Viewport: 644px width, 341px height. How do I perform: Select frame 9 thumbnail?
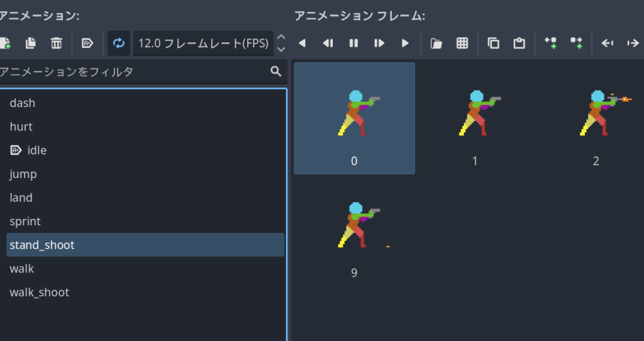(355, 230)
